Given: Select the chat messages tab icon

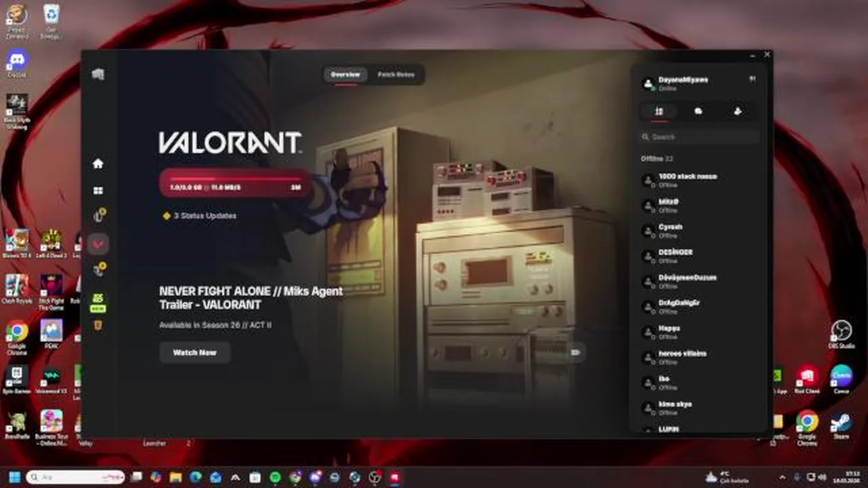Looking at the screenshot, I should click(698, 111).
